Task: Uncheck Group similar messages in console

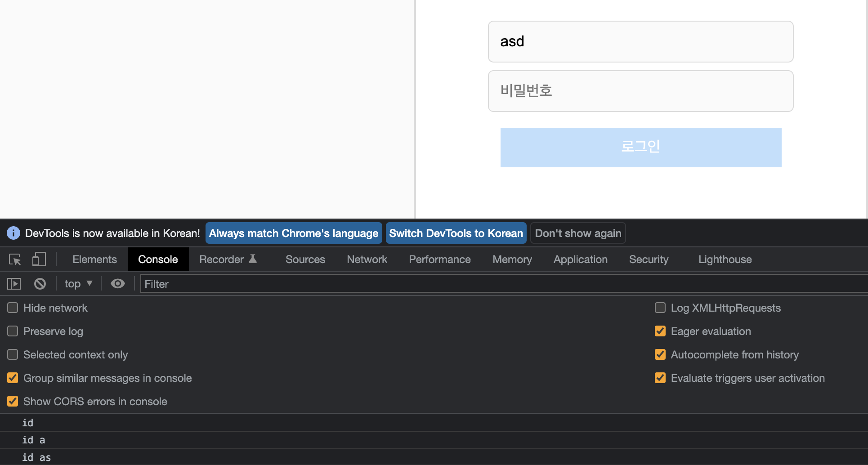Action: [13, 378]
